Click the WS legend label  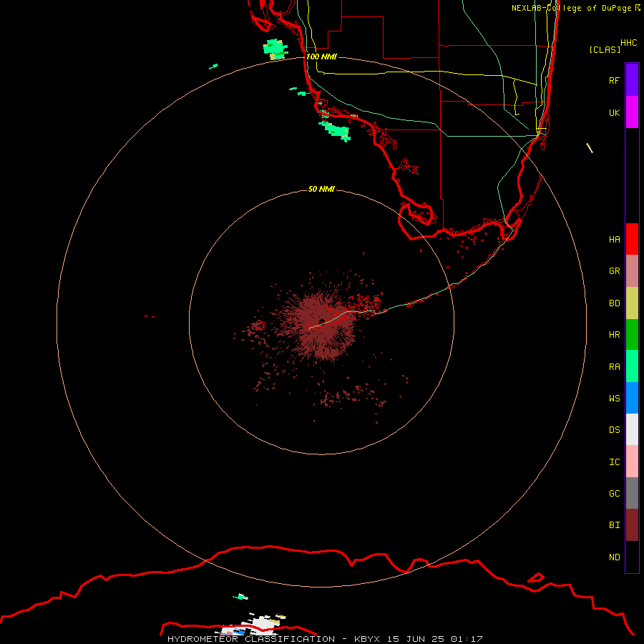coord(614,399)
